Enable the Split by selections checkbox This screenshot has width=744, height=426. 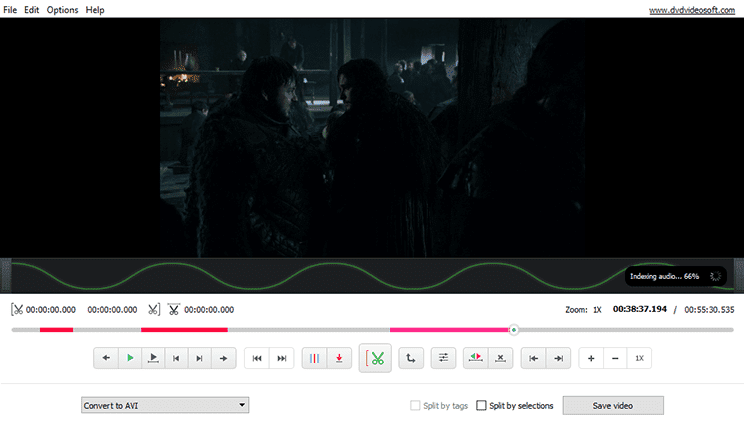(x=481, y=406)
